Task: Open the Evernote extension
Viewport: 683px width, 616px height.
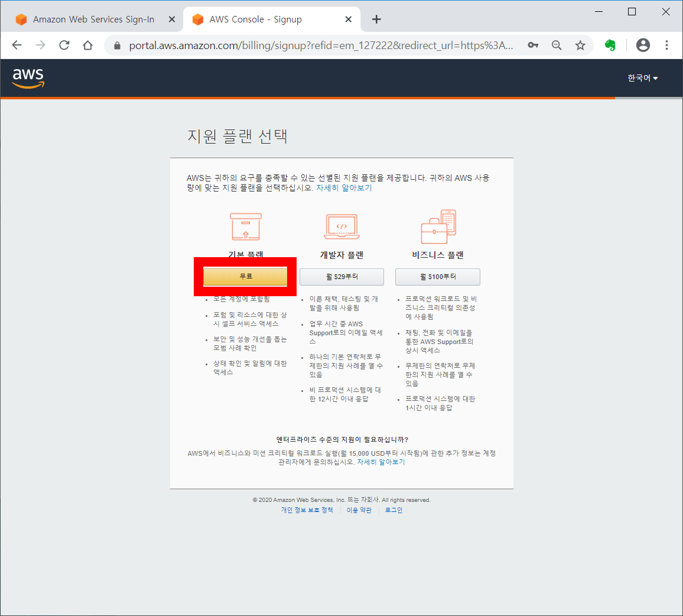Action: pyautogui.click(x=610, y=46)
